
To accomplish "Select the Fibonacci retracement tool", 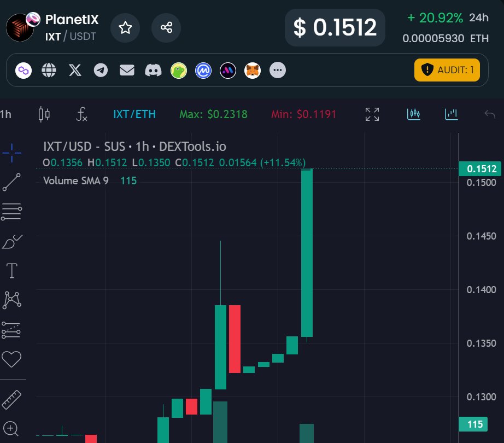I will 11,212.
